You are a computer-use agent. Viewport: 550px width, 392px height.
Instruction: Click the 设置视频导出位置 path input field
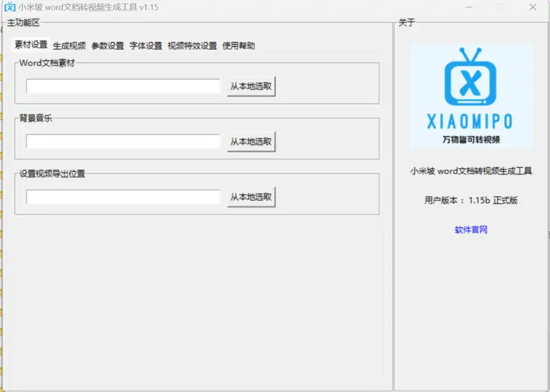[x=123, y=197]
